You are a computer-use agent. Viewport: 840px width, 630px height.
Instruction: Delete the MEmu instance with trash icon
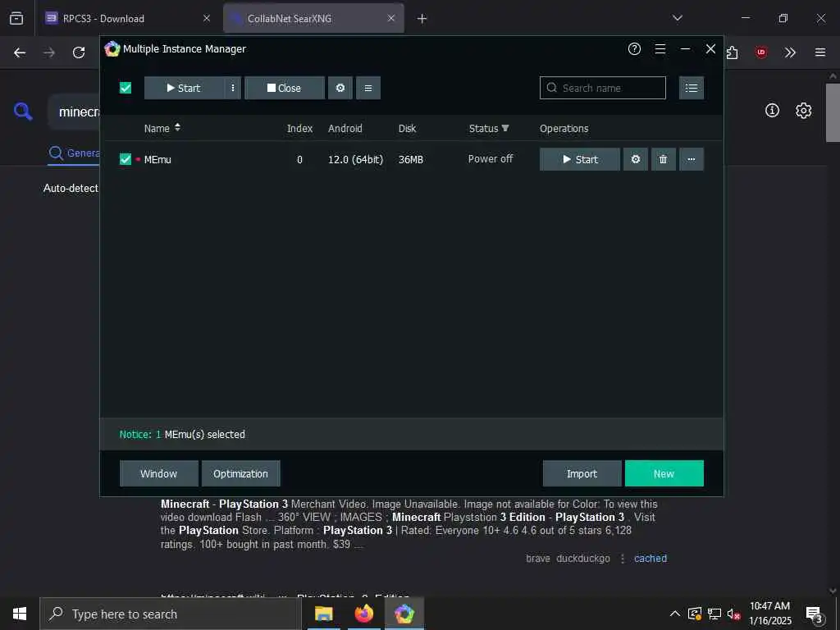coord(663,159)
